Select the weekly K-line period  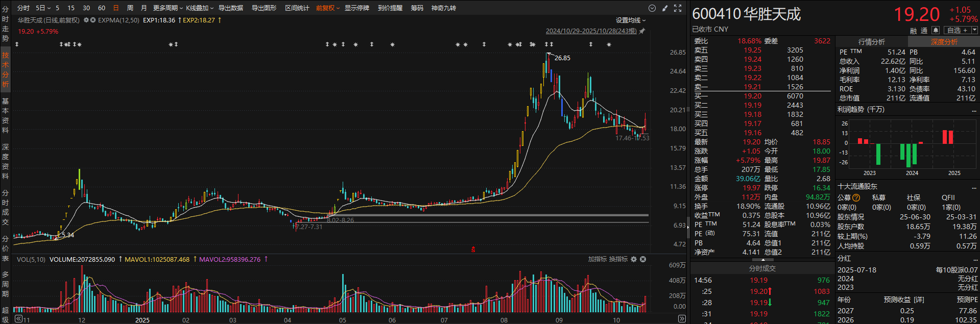pyautogui.click(x=130, y=8)
